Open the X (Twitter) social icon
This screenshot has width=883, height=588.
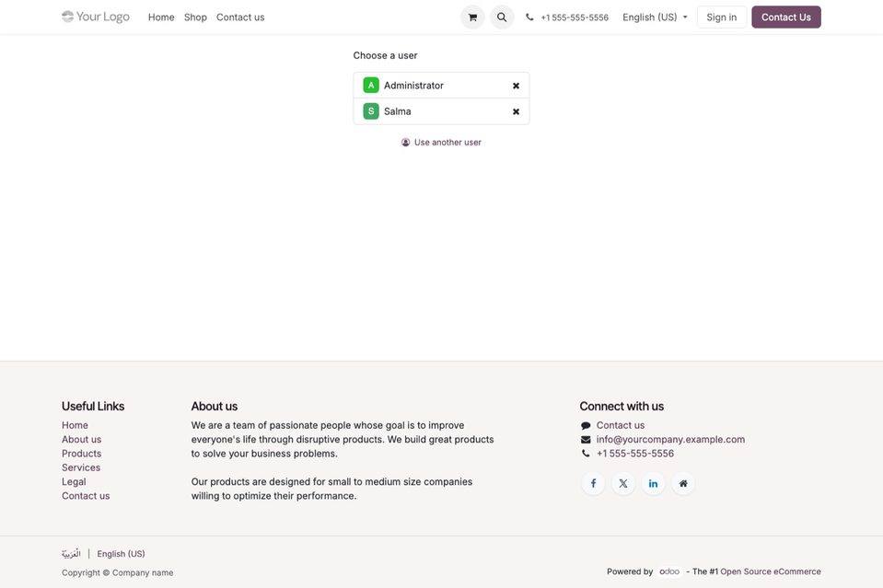click(623, 483)
